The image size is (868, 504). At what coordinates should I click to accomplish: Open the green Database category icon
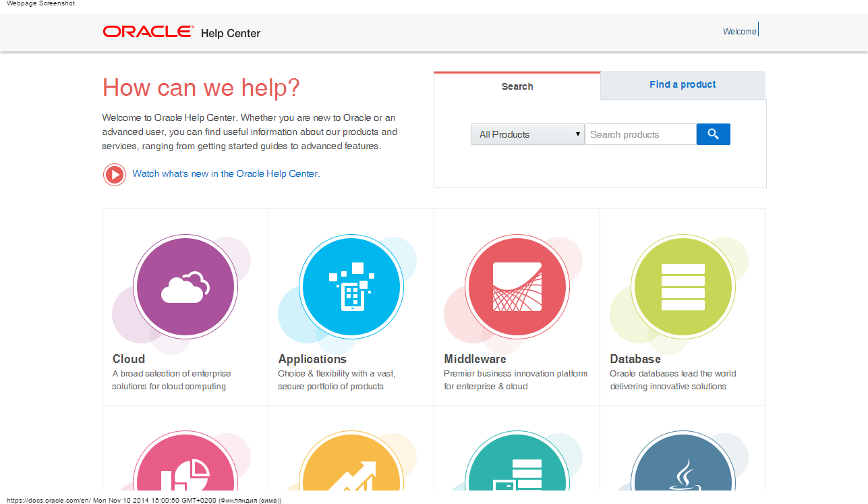(x=683, y=285)
